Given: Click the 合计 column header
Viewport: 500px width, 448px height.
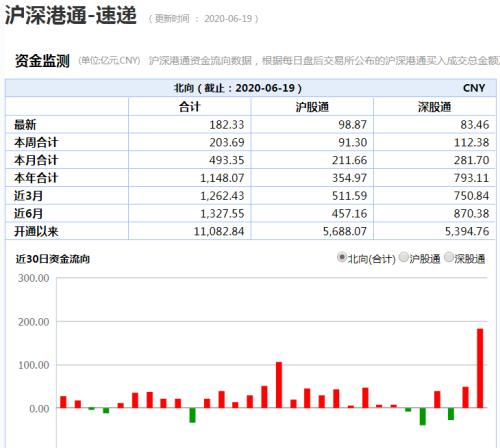Looking at the screenshot, I should (189, 107).
